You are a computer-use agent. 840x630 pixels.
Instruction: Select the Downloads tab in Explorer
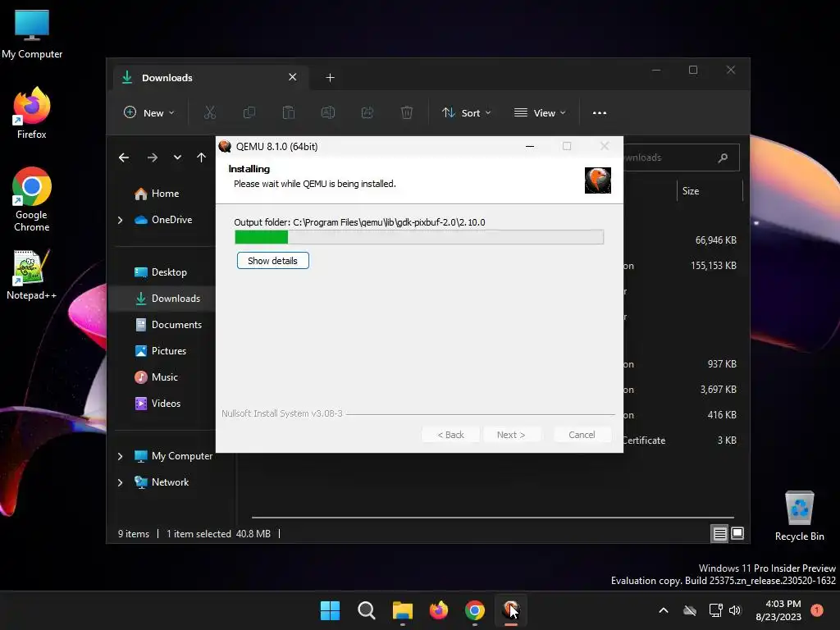[x=211, y=78]
